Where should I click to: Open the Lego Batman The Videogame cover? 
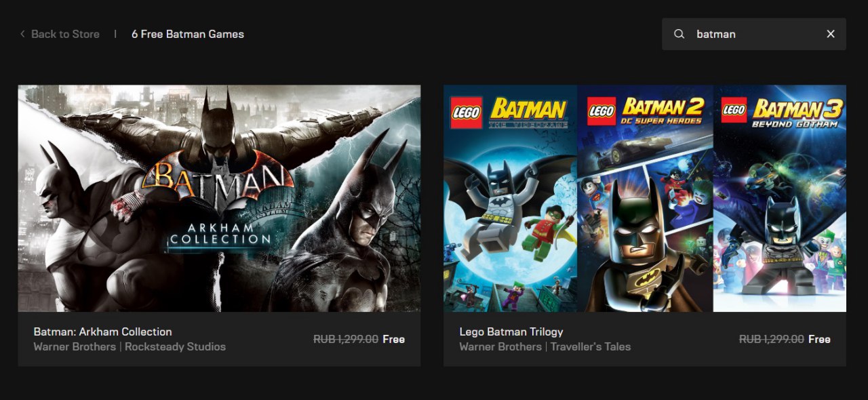point(510,198)
